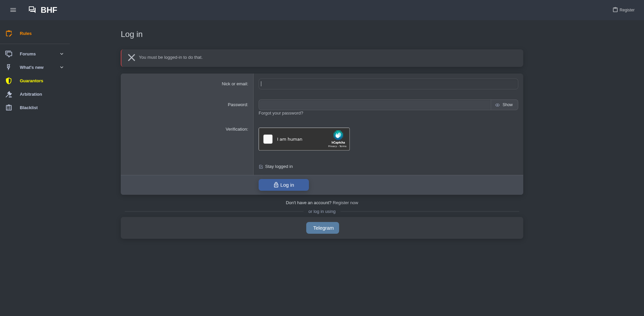Click the 'Register now' link
644x316 pixels.
(x=345, y=203)
